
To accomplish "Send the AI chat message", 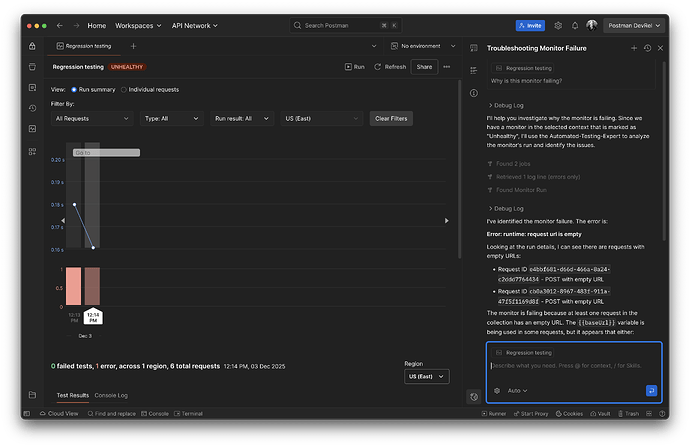I will (x=651, y=390).
